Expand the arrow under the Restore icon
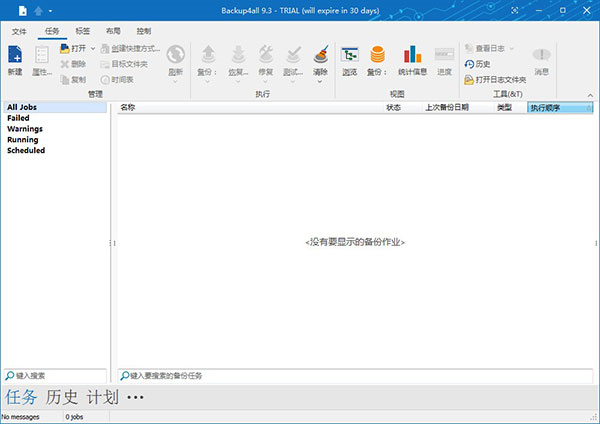Viewport: 600px width, 424px height. [238, 81]
